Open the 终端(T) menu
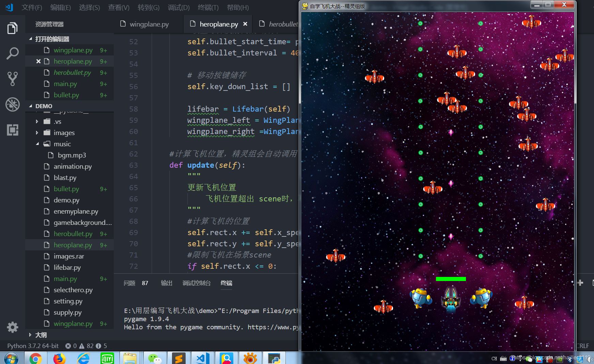The image size is (594, 364). (208, 7)
